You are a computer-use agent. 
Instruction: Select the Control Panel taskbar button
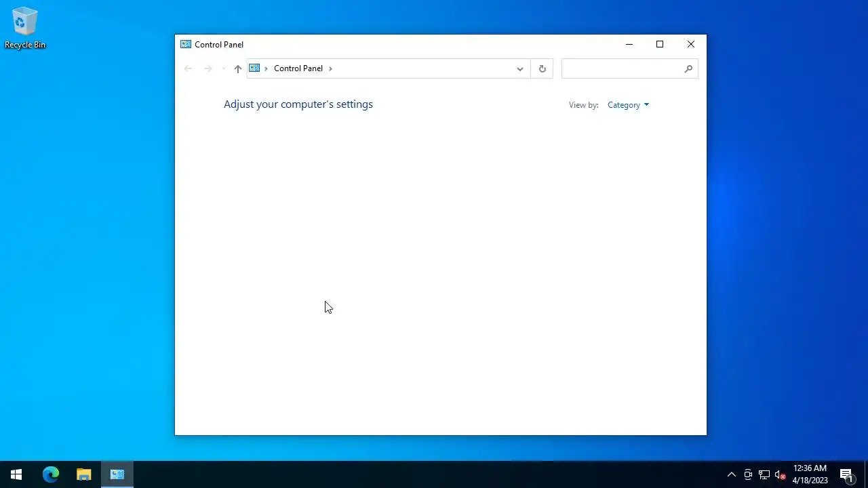[117, 474]
